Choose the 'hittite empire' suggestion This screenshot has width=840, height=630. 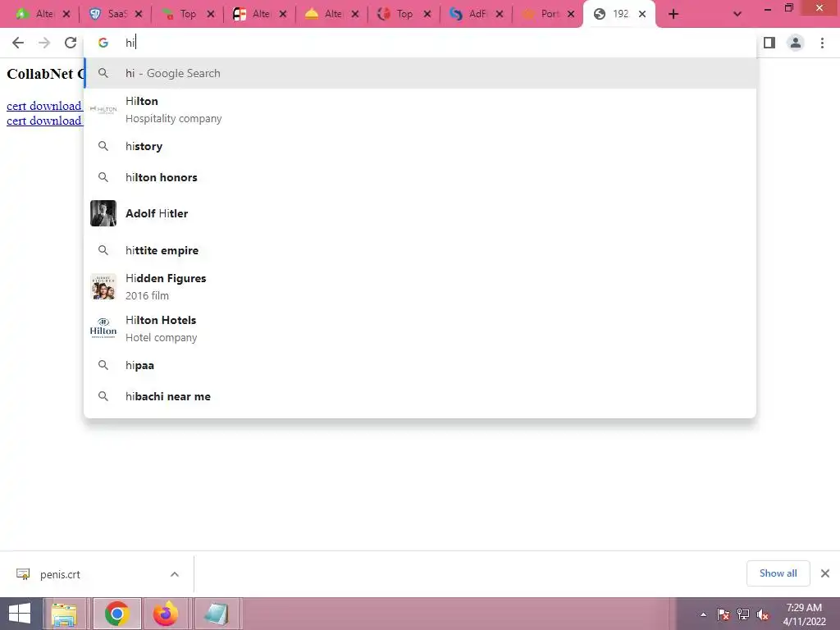(x=421, y=250)
